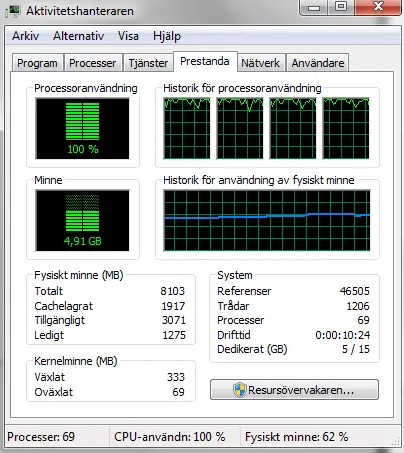Open the Arkiv menu
The width and height of the screenshot is (404, 453).
(x=26, y=36)
